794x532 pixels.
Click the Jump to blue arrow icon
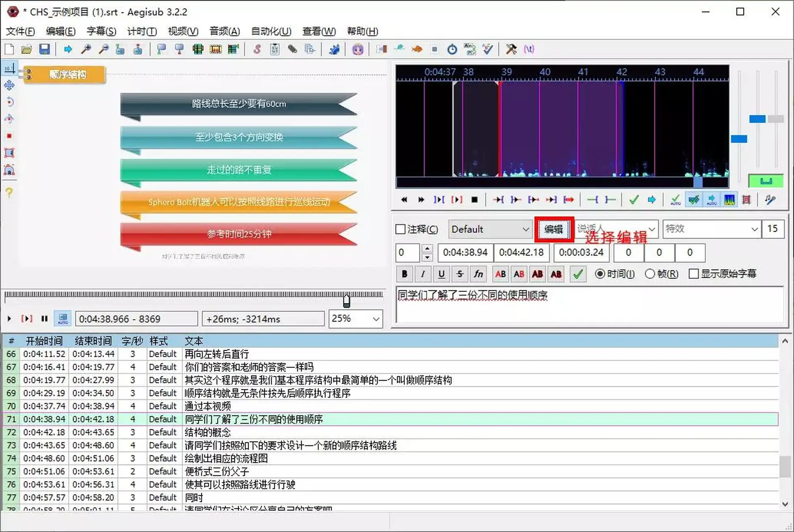68,50
